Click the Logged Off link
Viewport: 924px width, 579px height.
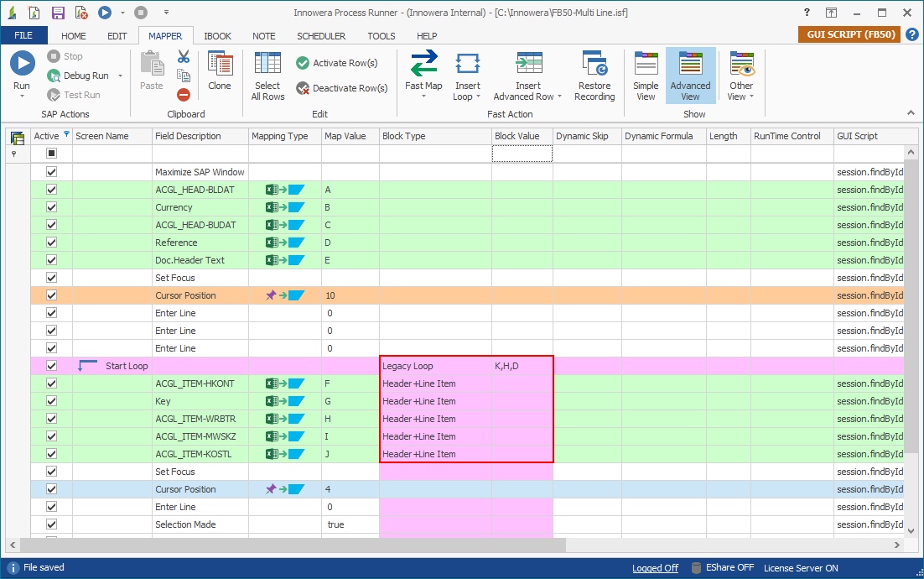[x=655, y=568]
